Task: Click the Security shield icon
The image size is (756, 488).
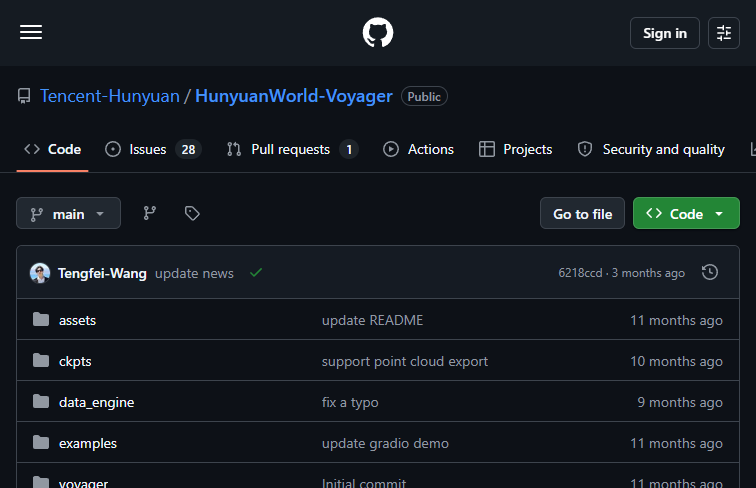Action: [585, 149]
